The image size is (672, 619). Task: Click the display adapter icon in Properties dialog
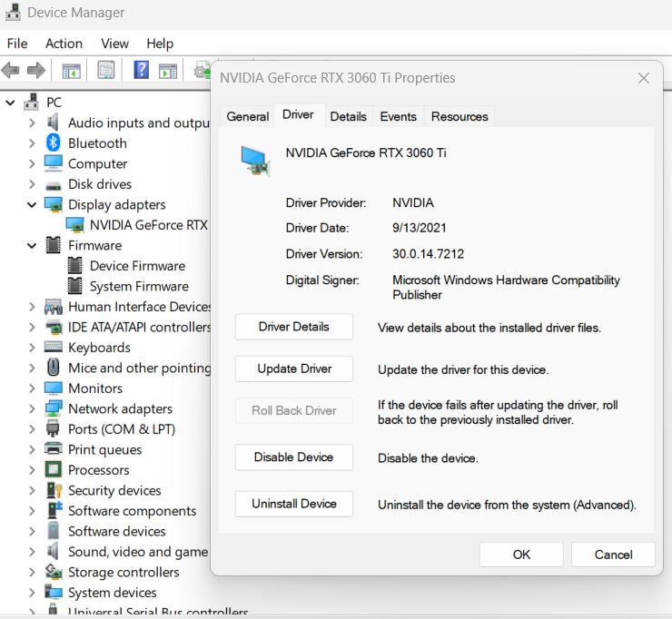point(255,161)
